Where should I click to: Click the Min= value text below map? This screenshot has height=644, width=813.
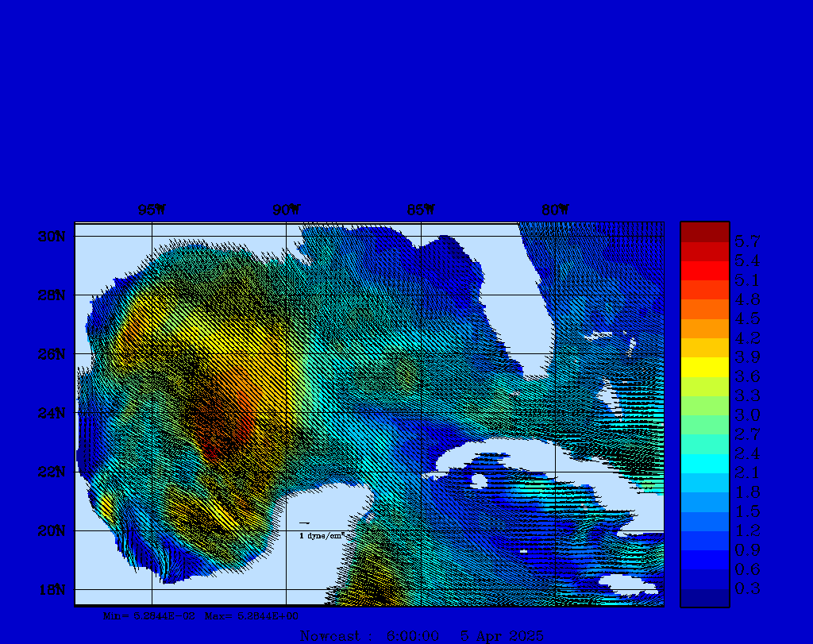click(149, 616)
